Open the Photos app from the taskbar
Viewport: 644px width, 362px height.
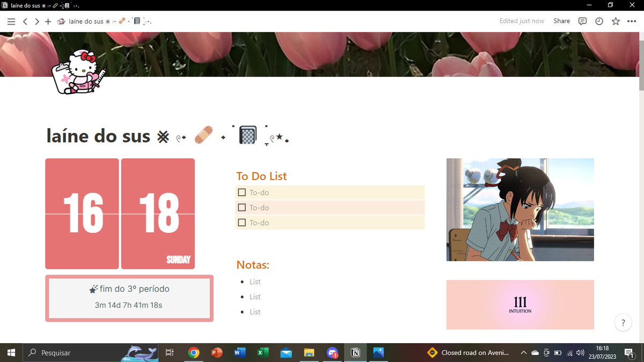coord(378,353)
